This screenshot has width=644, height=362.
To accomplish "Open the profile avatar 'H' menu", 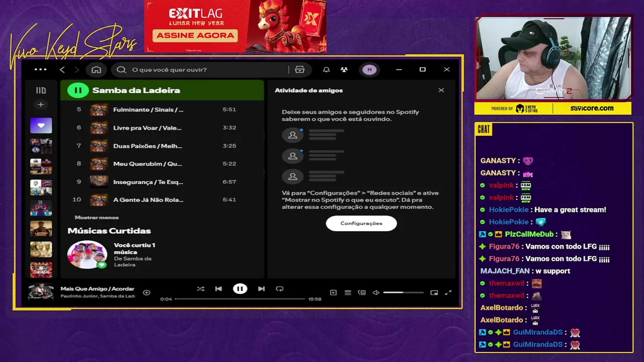I will click(x=370, y=69).
